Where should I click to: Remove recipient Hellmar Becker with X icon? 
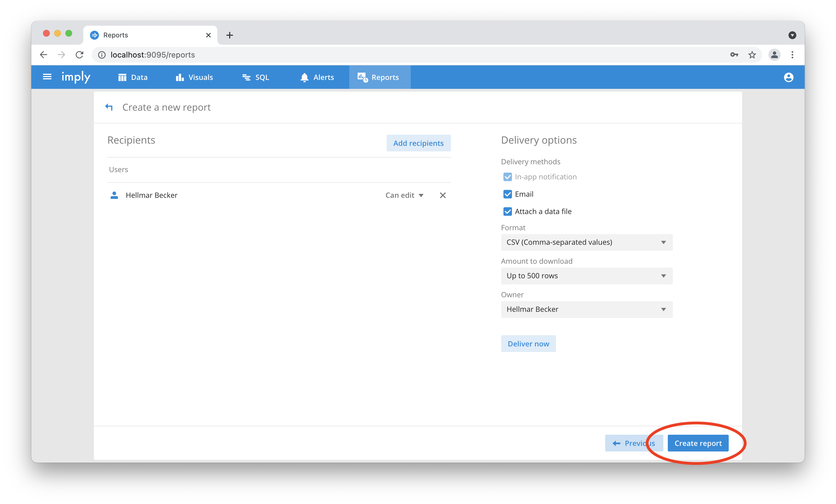click(x=442, y=195)
